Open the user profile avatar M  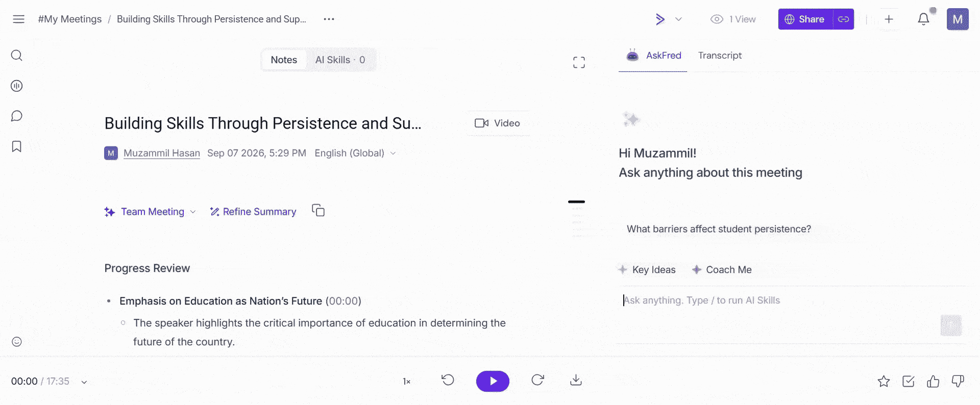[x=958, y=19]
